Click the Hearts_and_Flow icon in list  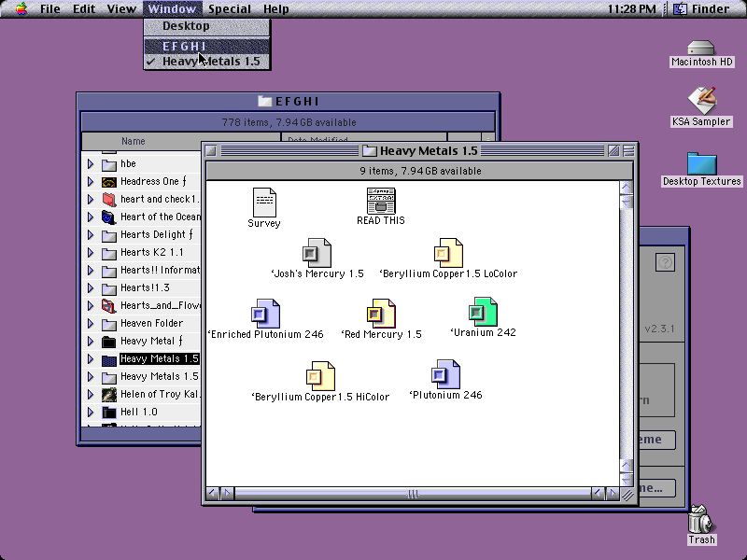pos(109,306)
